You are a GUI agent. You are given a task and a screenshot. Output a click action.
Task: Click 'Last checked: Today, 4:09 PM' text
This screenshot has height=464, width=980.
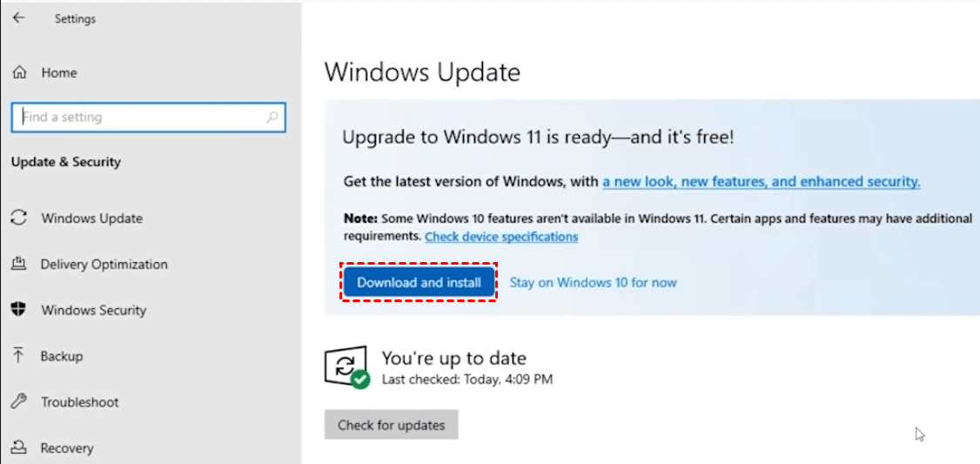coord(467,379)
